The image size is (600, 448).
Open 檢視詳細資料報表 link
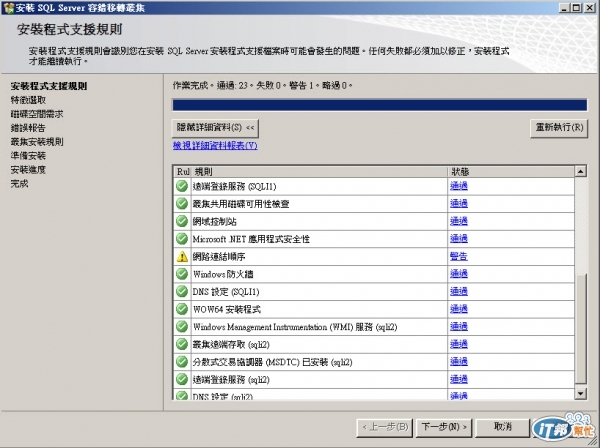[x=215, y=145]
